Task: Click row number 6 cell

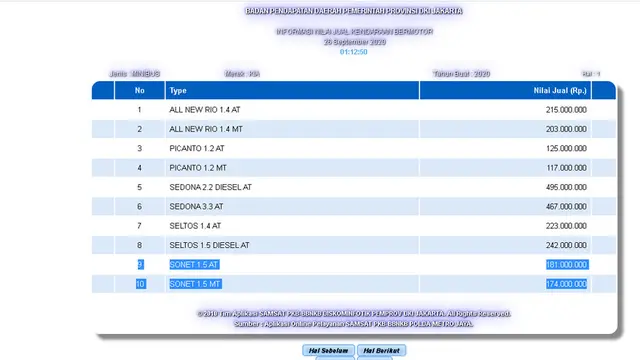Action: 140,207
